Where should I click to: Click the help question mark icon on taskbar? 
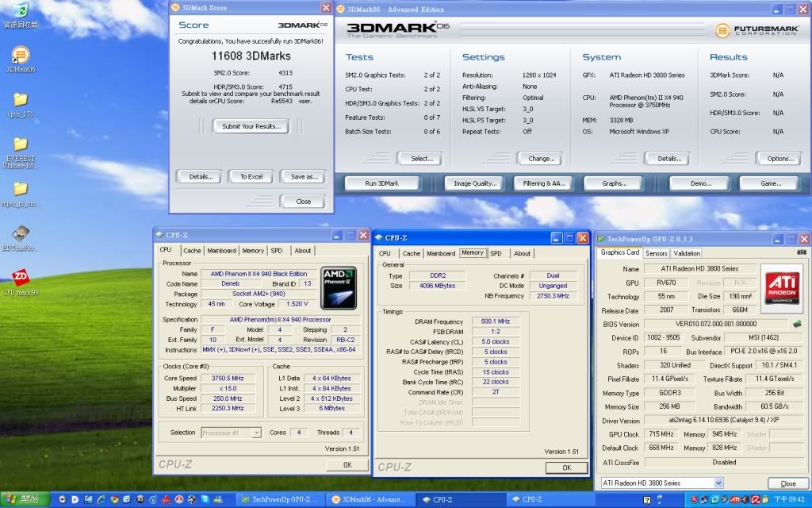(x=647, y=500)
